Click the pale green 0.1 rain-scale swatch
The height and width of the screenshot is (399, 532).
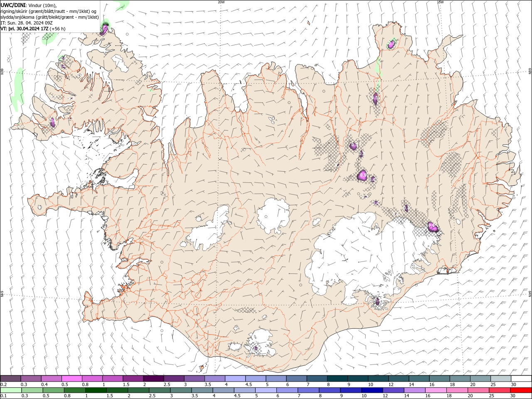pos(11,390)
